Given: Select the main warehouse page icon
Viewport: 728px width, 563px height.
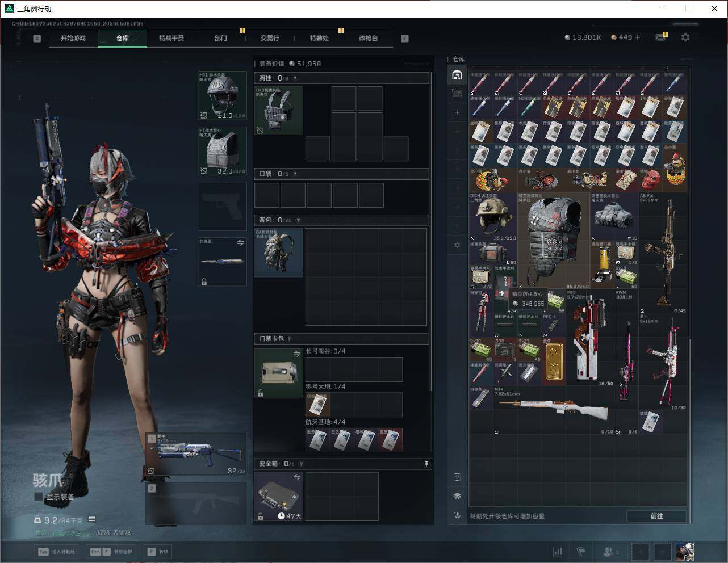Looking at the screenshot, I should [x=457, y=75].
